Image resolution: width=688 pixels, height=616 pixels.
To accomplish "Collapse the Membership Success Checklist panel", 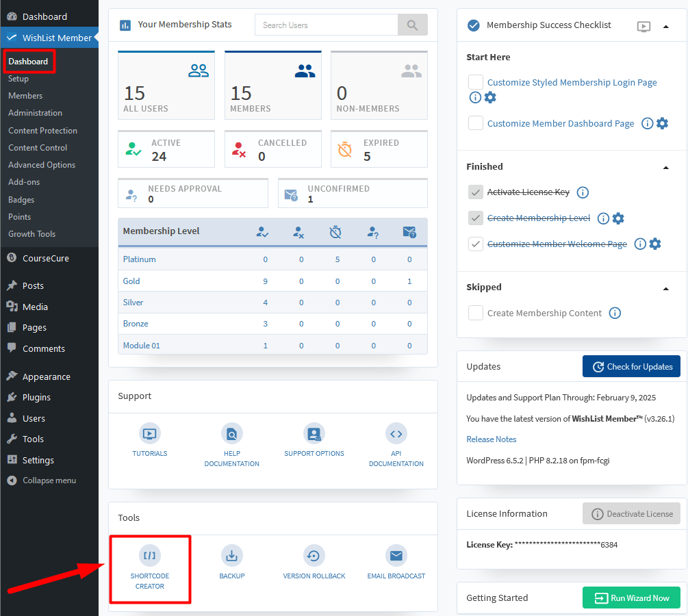I will tap(666, 27).
